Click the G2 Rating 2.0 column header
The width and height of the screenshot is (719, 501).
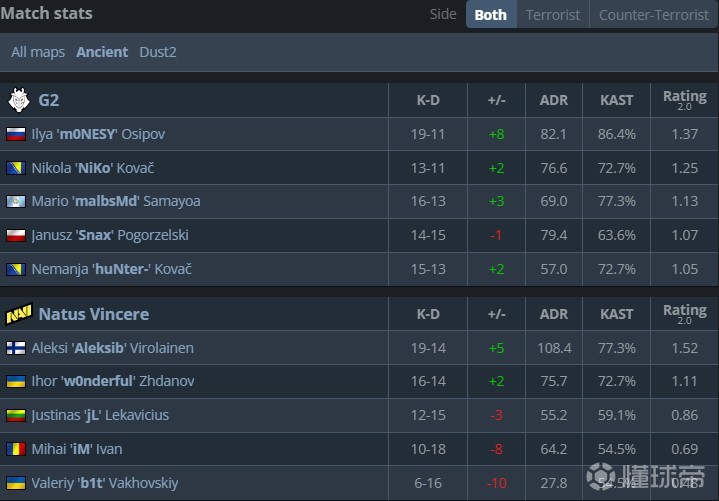tap(684, 100)
